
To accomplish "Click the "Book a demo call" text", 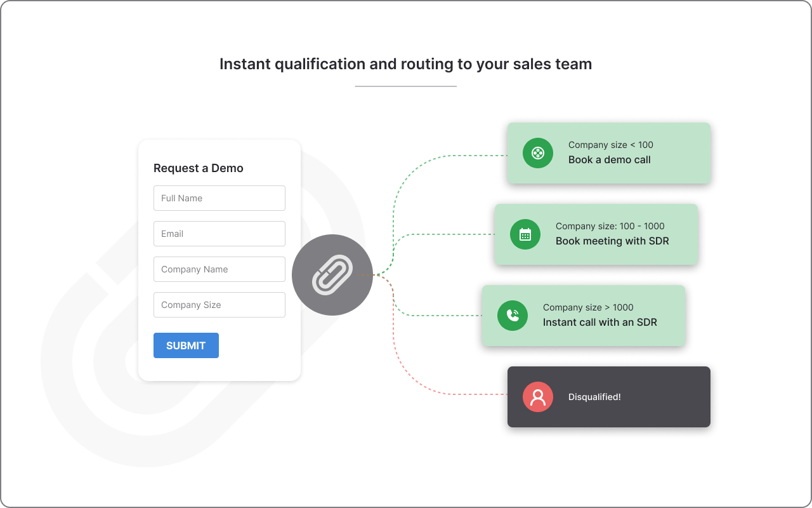I will tap(609, 160).
